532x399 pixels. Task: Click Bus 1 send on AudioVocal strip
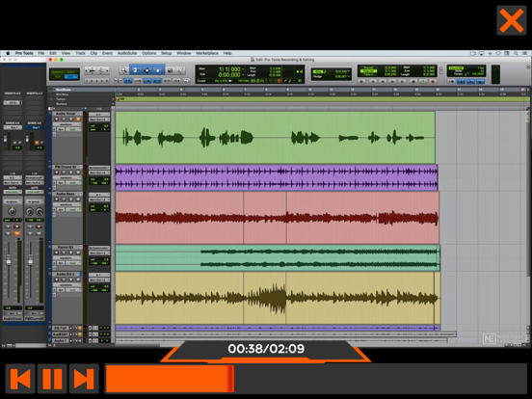pyautogui.click(x=13, y=127)
